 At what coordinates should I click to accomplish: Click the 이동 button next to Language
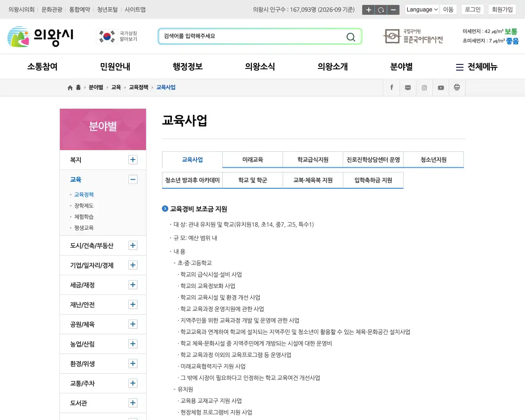tap(448, 9)
